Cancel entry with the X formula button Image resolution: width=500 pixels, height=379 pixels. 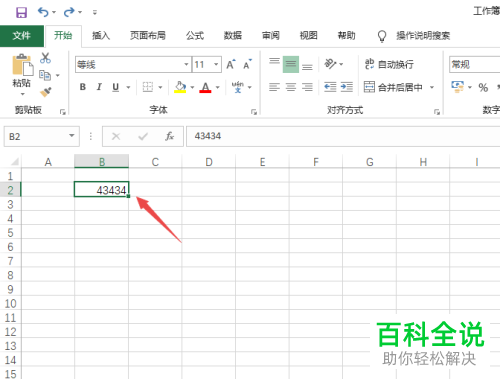116,136
